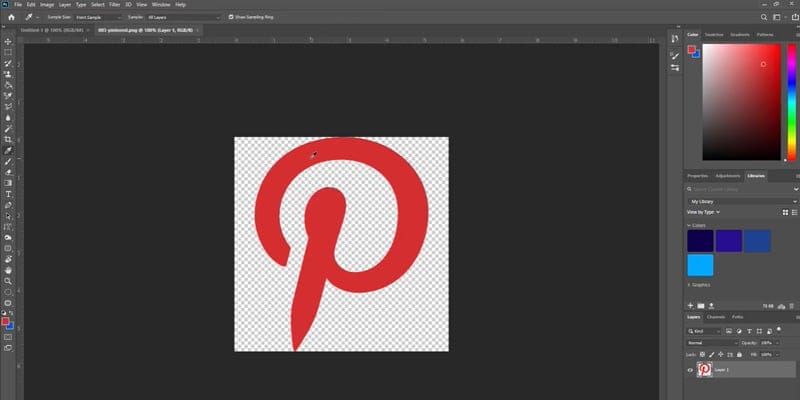Toggle lock all padlock icon
The height and width of the screenshot is (400, 800).
click(739, 355)
